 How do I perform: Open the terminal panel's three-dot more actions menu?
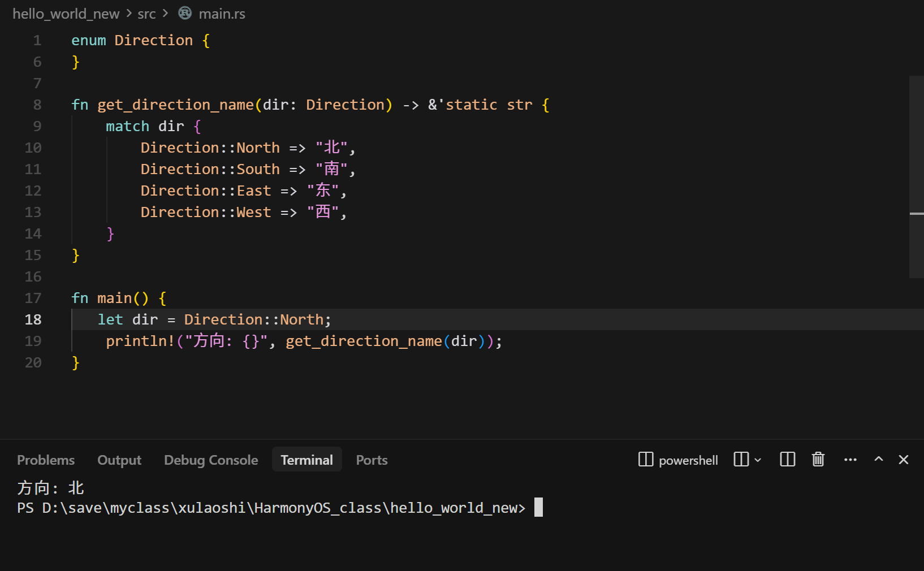coord(850,460)
